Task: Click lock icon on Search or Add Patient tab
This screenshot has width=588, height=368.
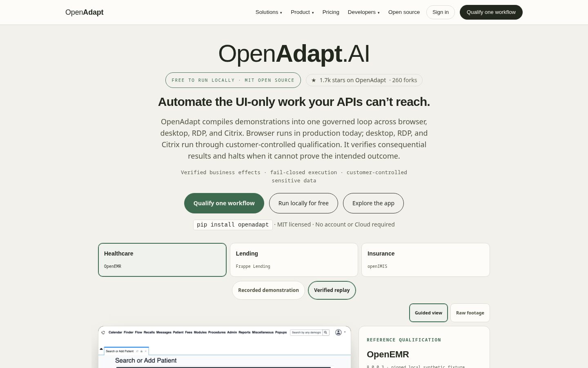Action: pos(141,351)
